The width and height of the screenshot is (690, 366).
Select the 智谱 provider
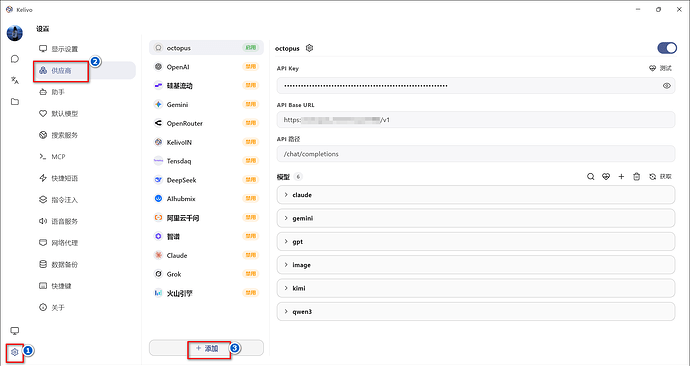click(x=206, y=236)
